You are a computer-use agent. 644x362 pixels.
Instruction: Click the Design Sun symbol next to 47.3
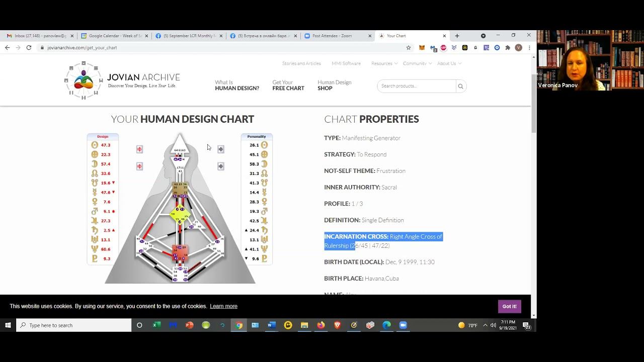tap(94, 145)
